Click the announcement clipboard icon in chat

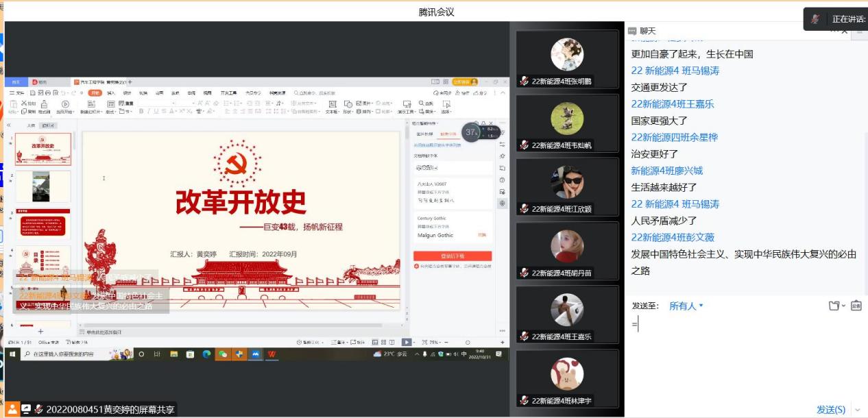pos(856,306)
